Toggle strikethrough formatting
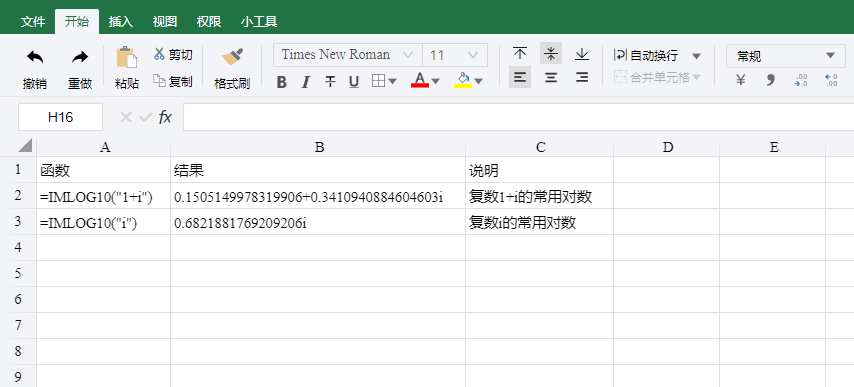854x387 pixels. tap(330, 82)
